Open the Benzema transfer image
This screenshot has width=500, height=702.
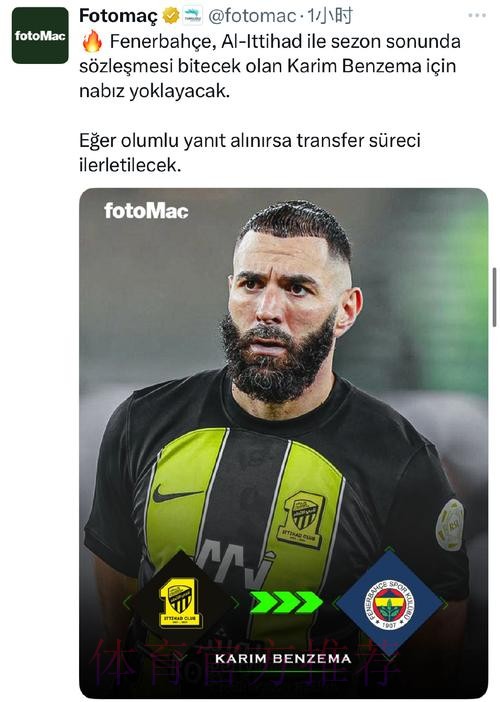coord(283,442)
